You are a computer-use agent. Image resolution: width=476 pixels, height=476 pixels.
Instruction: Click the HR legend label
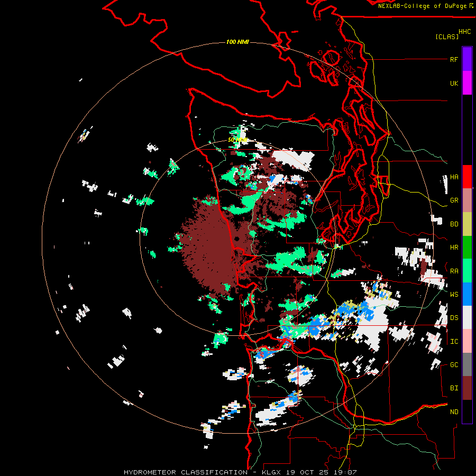tap(454, 248)
